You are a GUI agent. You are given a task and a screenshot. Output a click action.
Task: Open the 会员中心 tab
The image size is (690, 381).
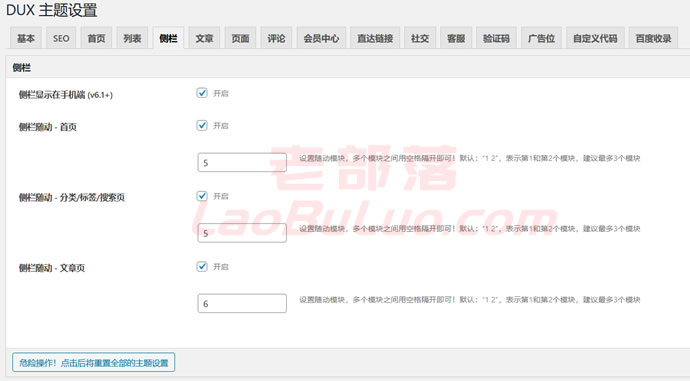tap(321, 38)
